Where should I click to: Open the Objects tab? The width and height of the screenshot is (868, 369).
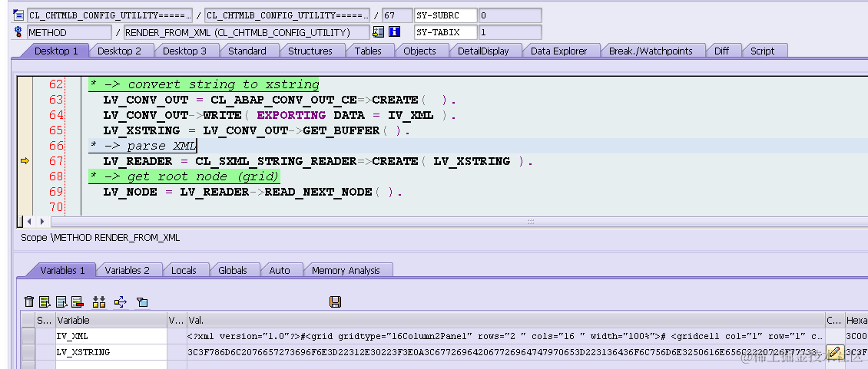coord(419,51)
